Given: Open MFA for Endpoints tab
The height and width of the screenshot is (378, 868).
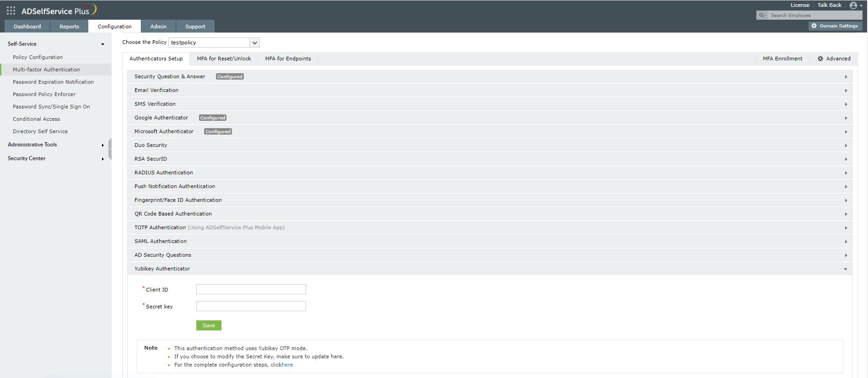Looking at the screenshot, I should pyautogui.click(x=288, y=59).
